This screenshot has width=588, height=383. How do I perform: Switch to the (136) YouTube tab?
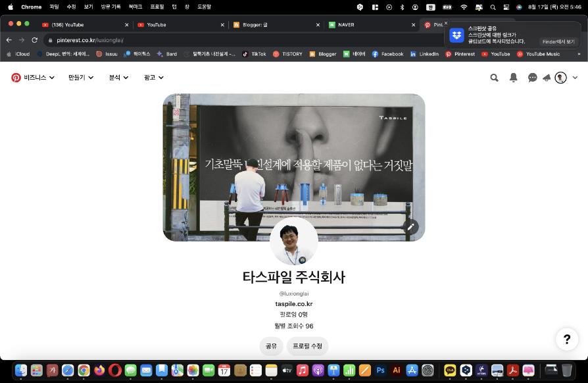[84, 25]
